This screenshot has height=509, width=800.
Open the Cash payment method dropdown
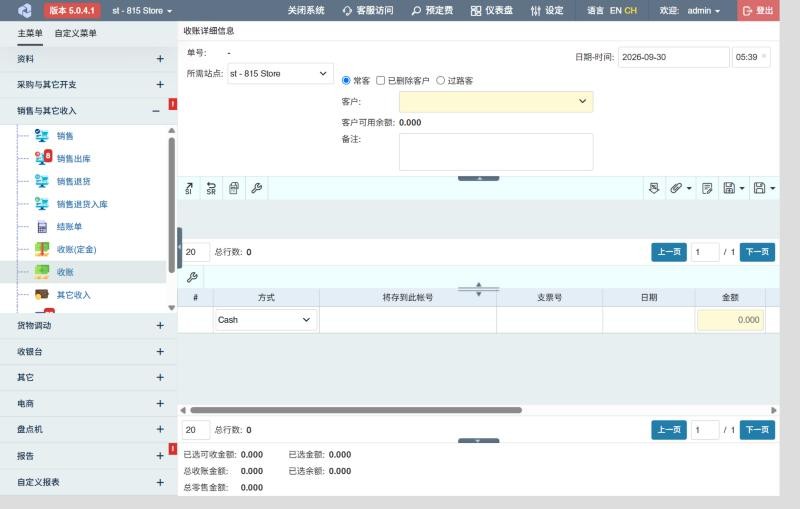(265, 320)
